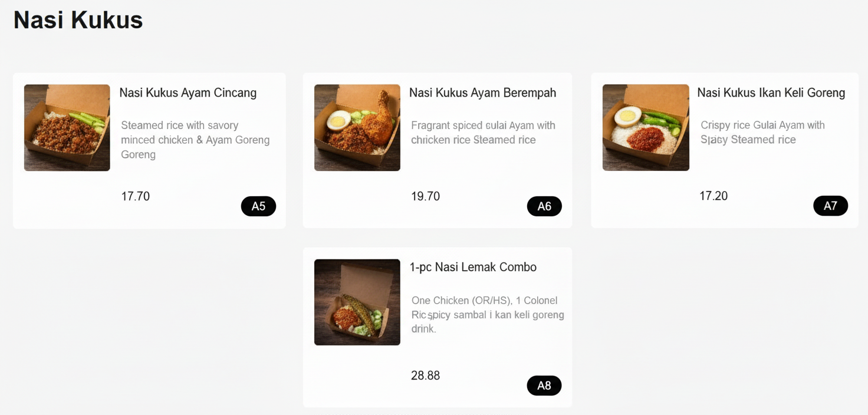Click the Nasi Kukus Ayam Cincang food photo
The height and width of the screenshot is (415, 868).
tap(67, 128)
